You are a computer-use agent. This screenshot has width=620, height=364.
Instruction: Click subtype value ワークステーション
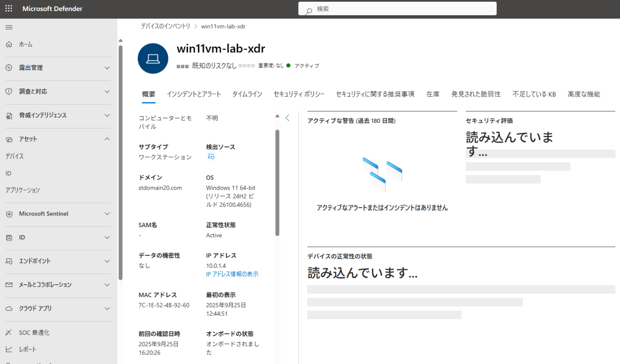coord(165,157)
